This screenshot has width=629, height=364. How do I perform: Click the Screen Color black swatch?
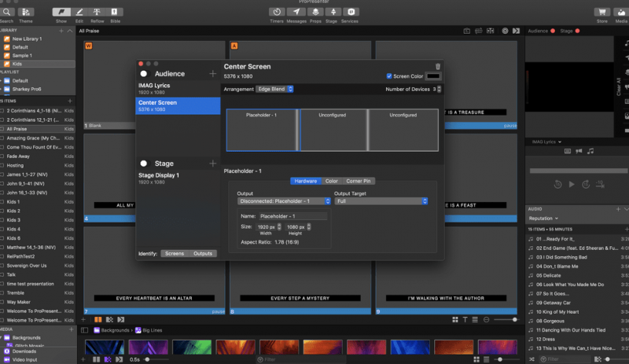click(432, 76)
